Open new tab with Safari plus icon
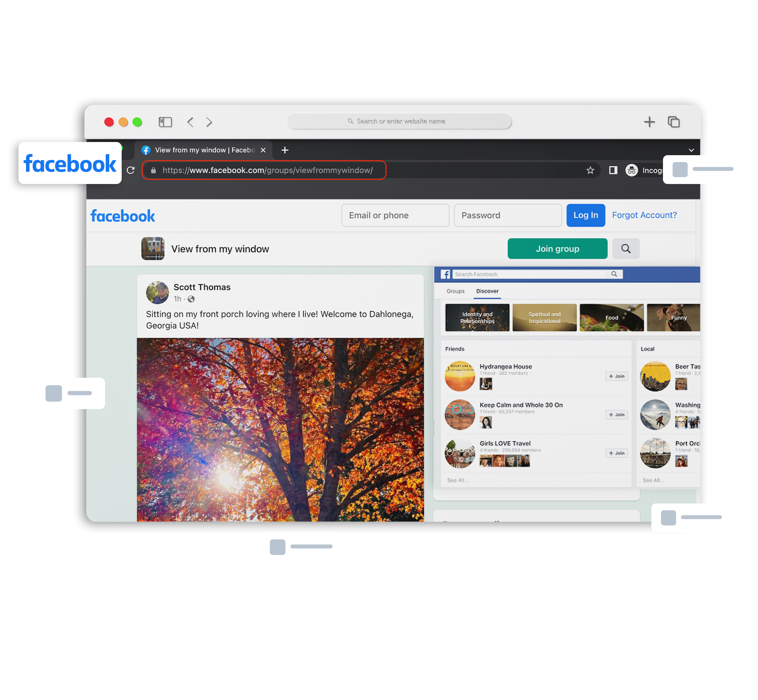The height and width of the screenshot is (700, 758). 649,122
